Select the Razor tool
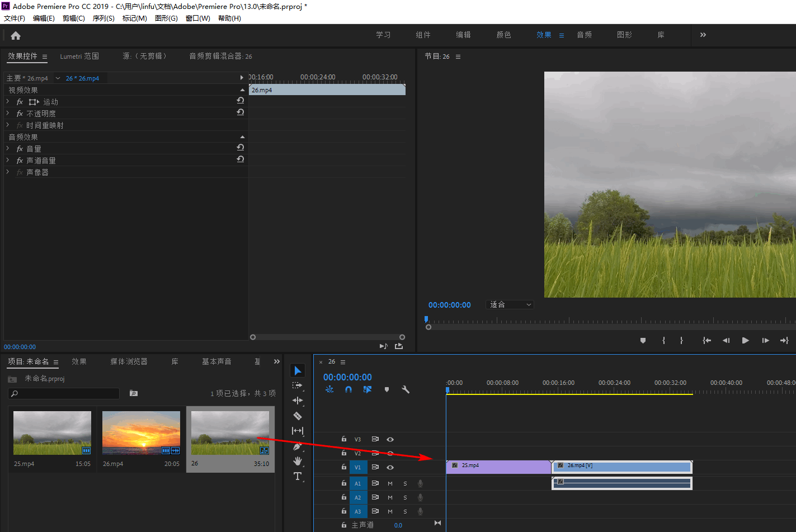The height and width of the screenshot is (532, 796). click(298, 416)
